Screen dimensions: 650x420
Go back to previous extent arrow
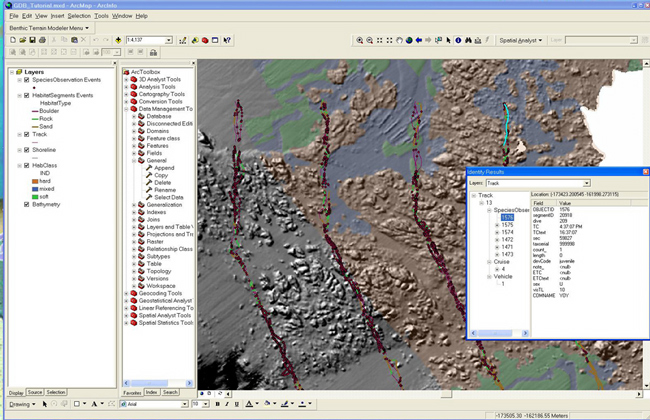tap(419, 40)
